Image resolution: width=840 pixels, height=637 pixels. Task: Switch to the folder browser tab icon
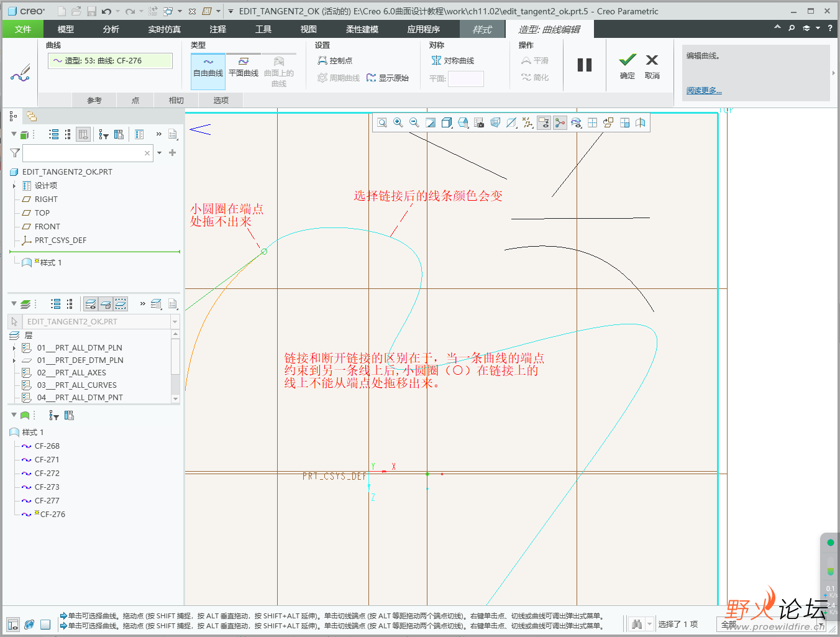(31, 116)
